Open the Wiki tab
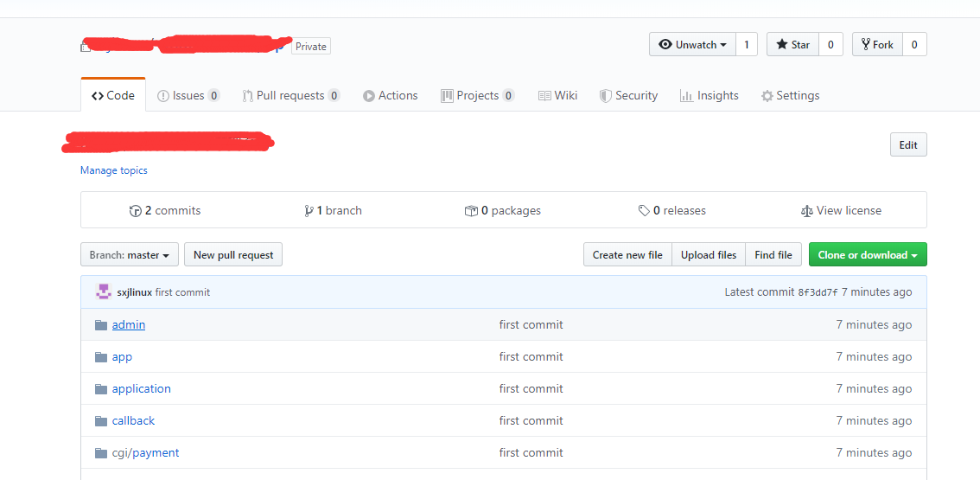This screenshot has width=980, height=480. pos(557,96)
